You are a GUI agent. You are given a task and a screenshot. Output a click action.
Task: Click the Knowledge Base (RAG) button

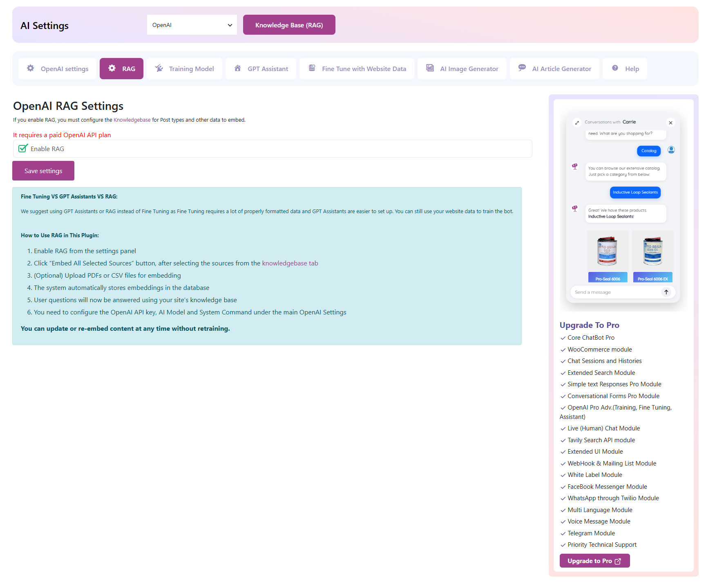(x=289, y=25)
